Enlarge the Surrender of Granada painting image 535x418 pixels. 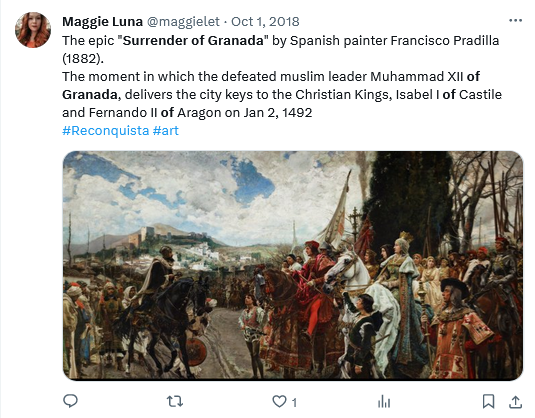click(293, 265)
